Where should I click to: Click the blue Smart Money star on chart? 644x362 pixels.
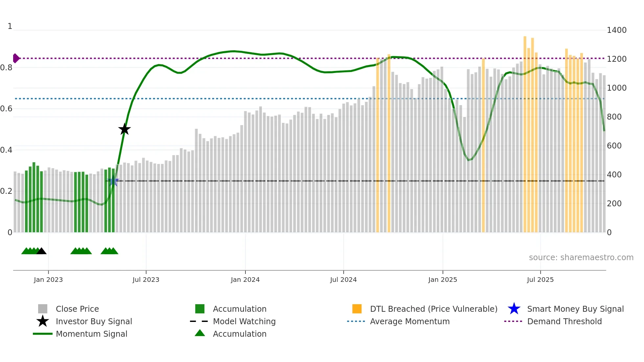point(113,181)
